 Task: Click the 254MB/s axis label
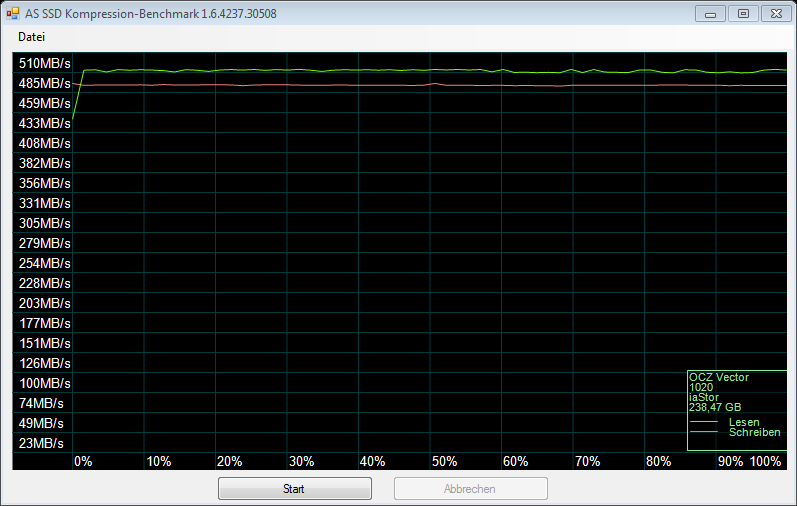pos(45,263)
